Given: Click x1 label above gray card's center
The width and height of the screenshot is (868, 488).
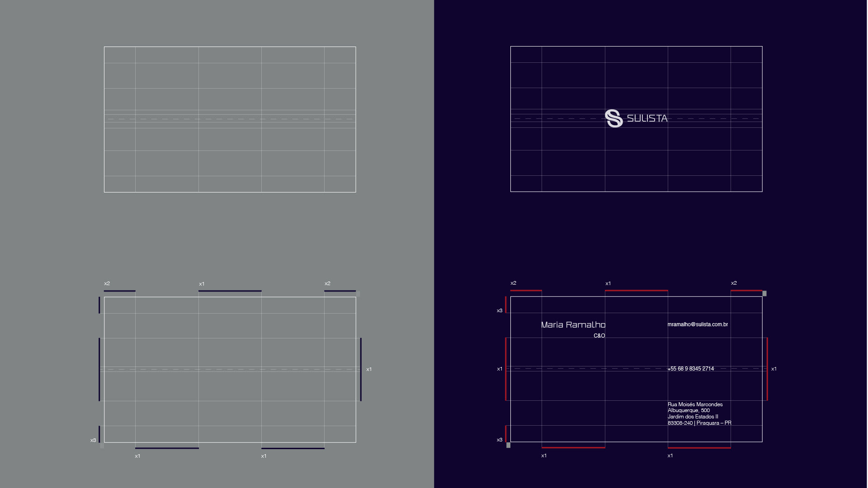Looking at the screenshot, I should pyautogui.click(x=202, y=284).
